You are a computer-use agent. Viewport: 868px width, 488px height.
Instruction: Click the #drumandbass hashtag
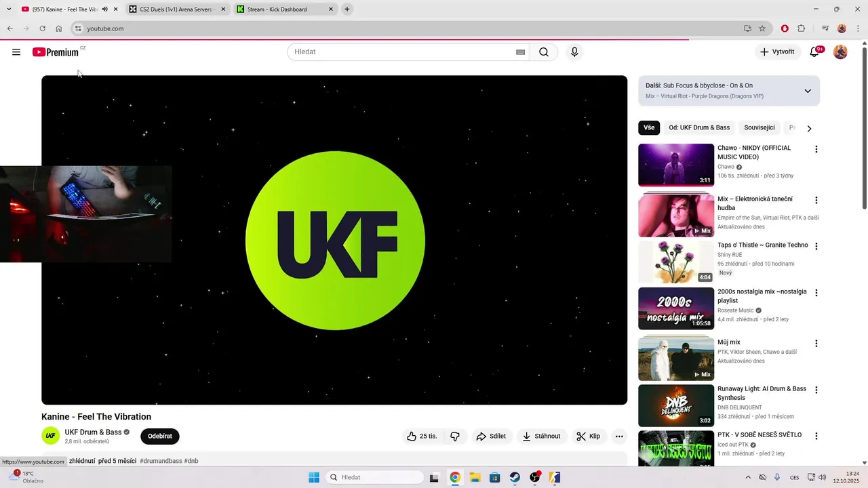161,461
